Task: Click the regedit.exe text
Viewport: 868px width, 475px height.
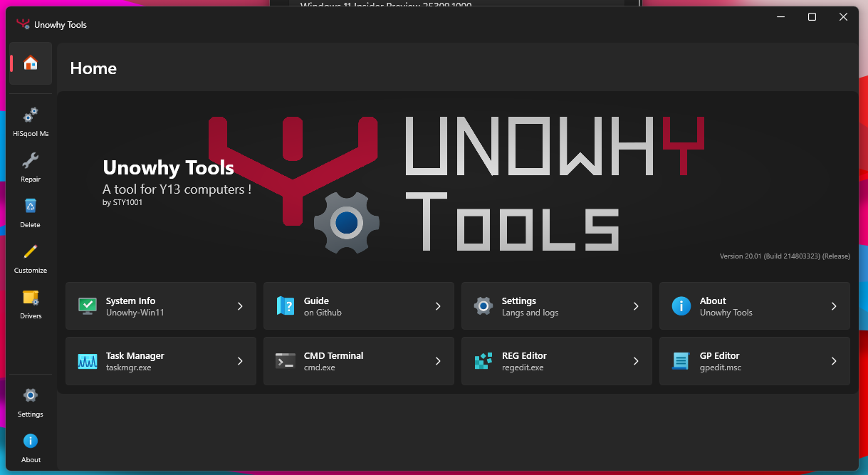Action: 523,367
